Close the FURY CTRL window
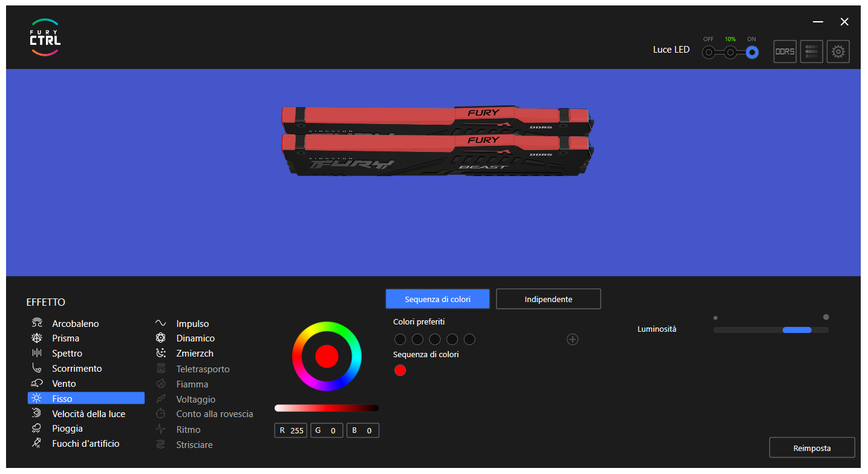The width and height of the screenshot is (868, 474). coord(844,22)
